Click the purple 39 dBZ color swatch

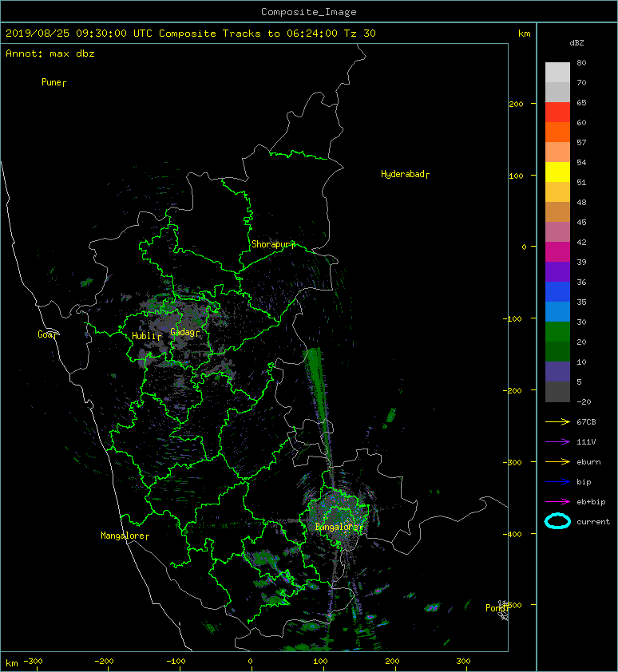pyautogui.click(x=557, y=271)
